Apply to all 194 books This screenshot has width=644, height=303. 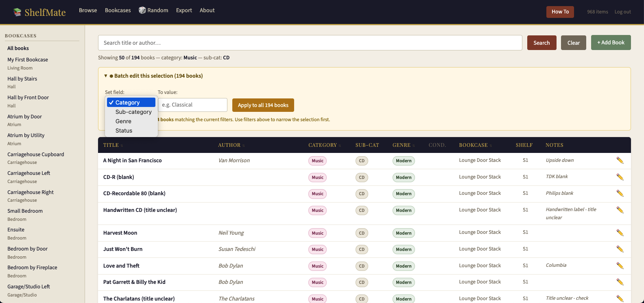(x=263, y=105)
